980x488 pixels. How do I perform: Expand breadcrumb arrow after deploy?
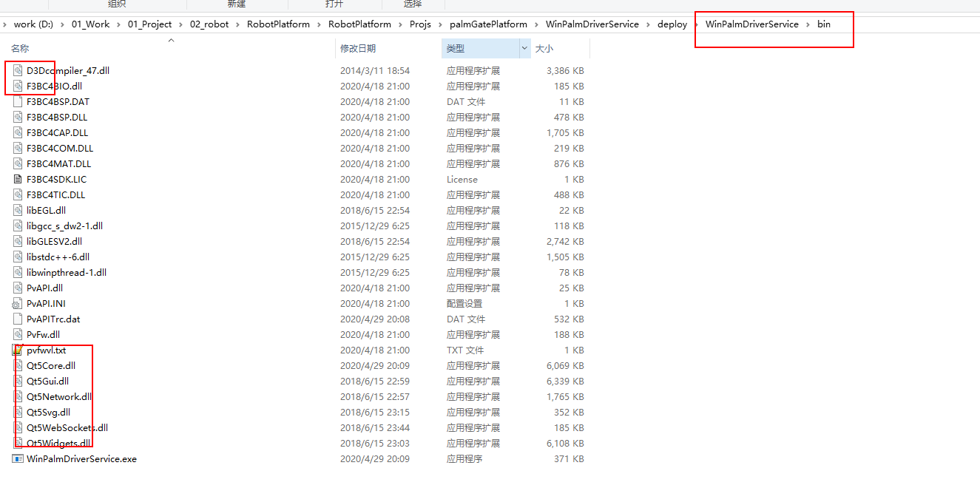[x=695, y=24]
